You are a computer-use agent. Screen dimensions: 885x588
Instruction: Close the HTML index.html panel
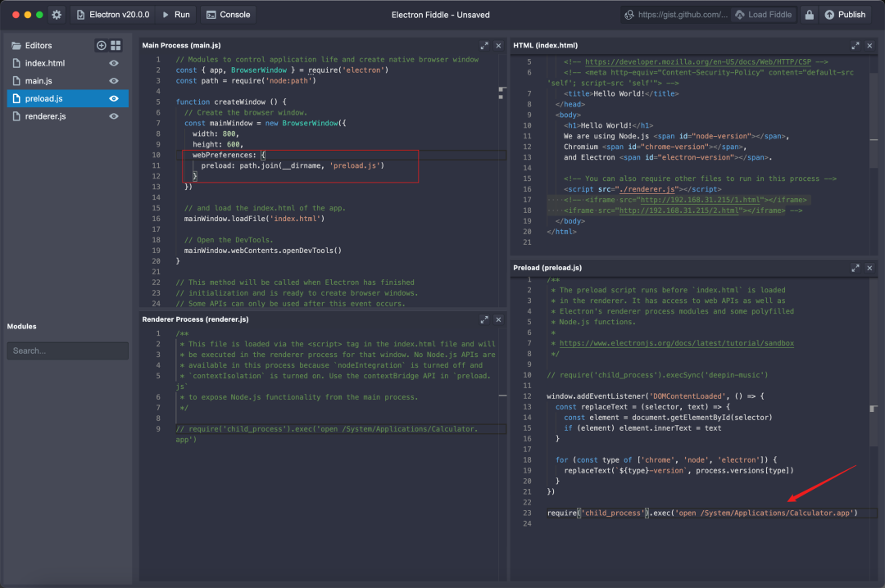tap(869, 46)
